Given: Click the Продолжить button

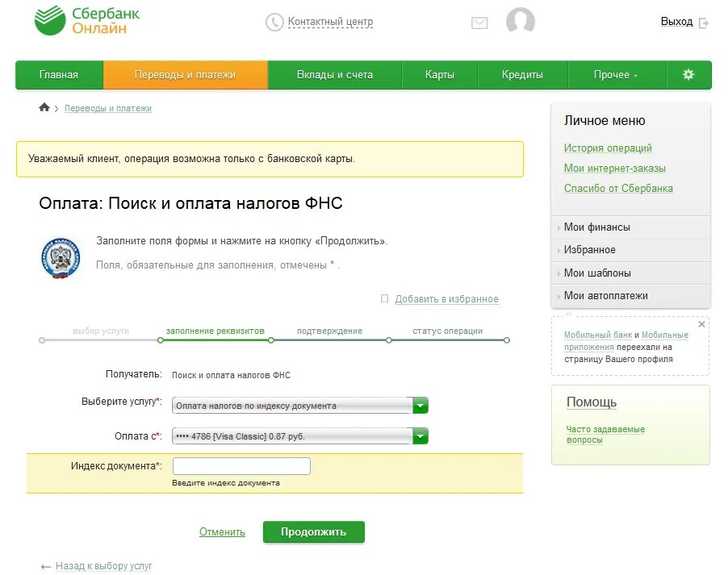Looking at the screenshot, I should (x=313, y=531).
